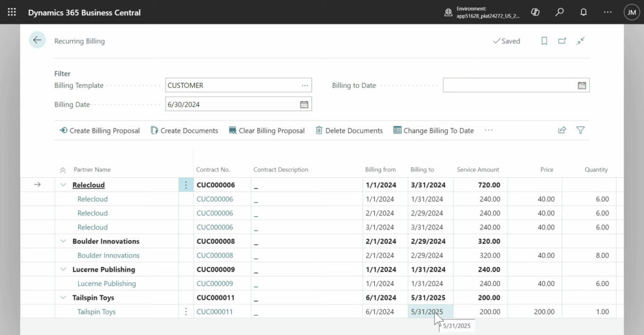644x335 pixels.
Task: Sort by Partner Name column header
Action: 92,170
